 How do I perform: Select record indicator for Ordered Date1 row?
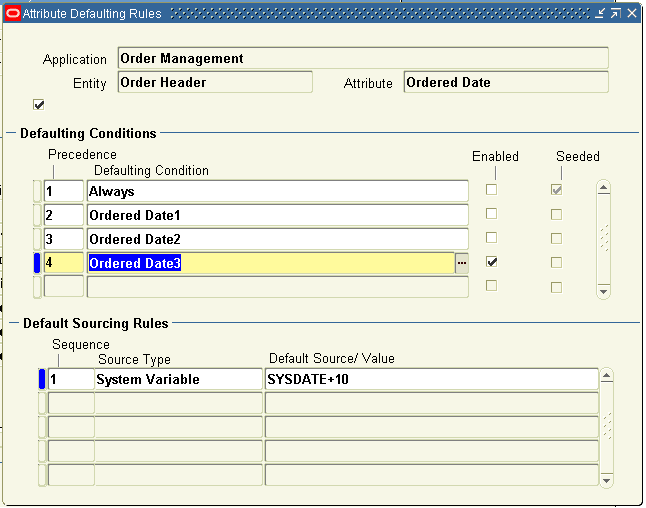(x=37, y=215)
